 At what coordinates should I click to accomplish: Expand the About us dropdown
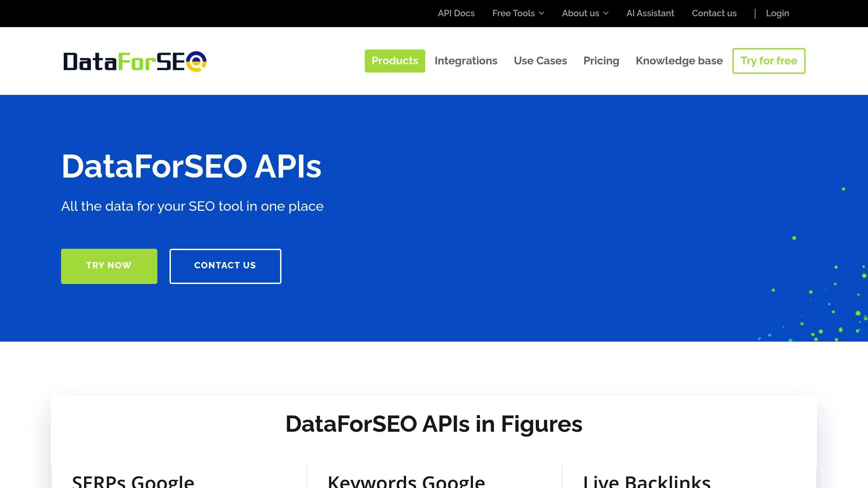(x=585, y=13)
